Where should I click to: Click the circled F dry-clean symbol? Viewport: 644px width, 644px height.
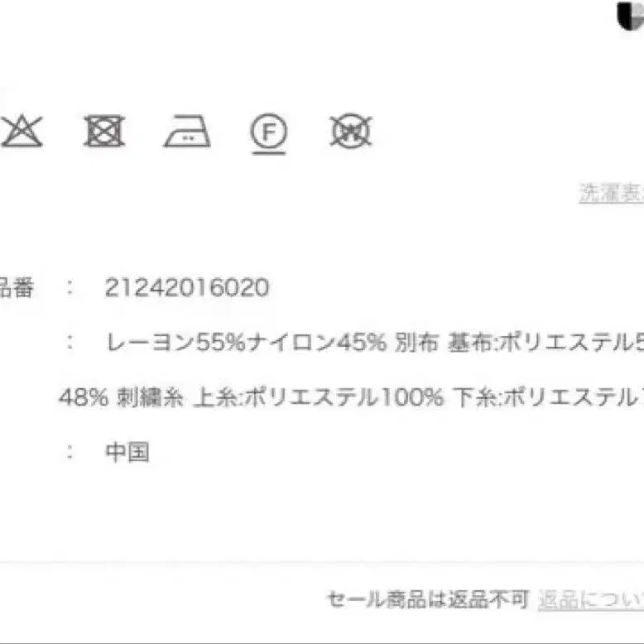point(268,131)
